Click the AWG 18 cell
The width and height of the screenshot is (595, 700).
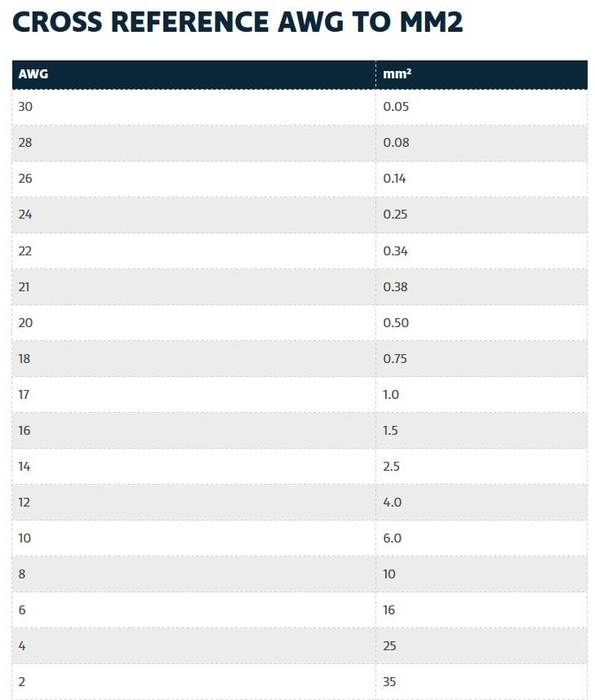[x=24, y=358]
